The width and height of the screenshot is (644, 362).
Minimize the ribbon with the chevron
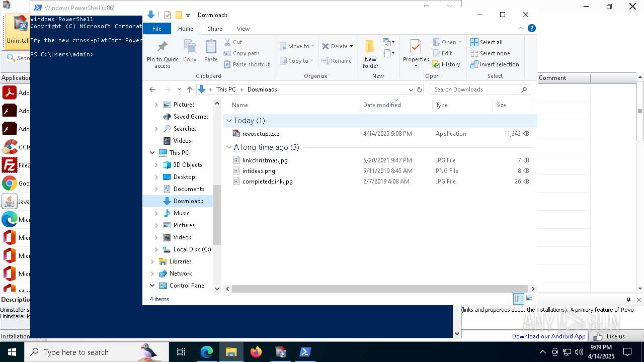point(521,28)
